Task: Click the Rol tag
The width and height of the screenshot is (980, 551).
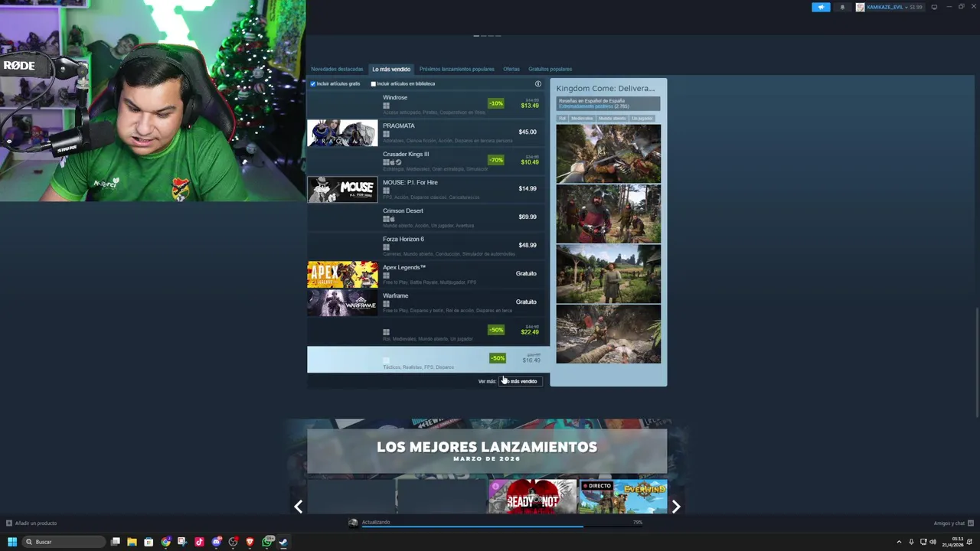Action: (562, 119)
